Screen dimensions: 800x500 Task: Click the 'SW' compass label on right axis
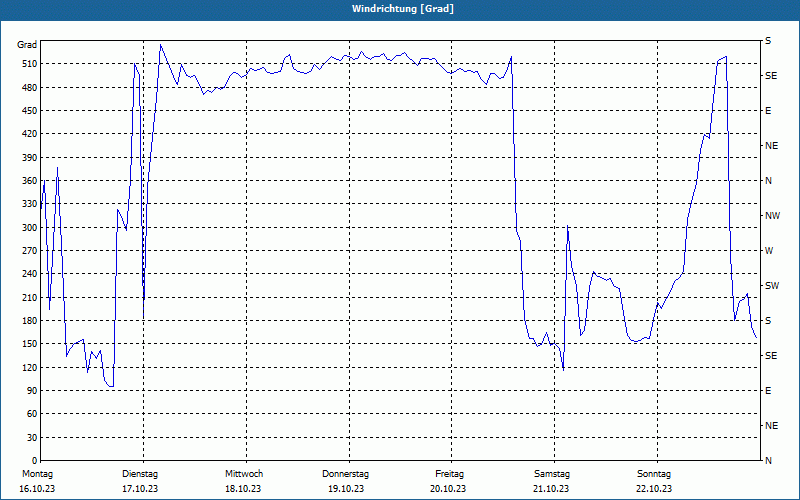coord(772,286)
